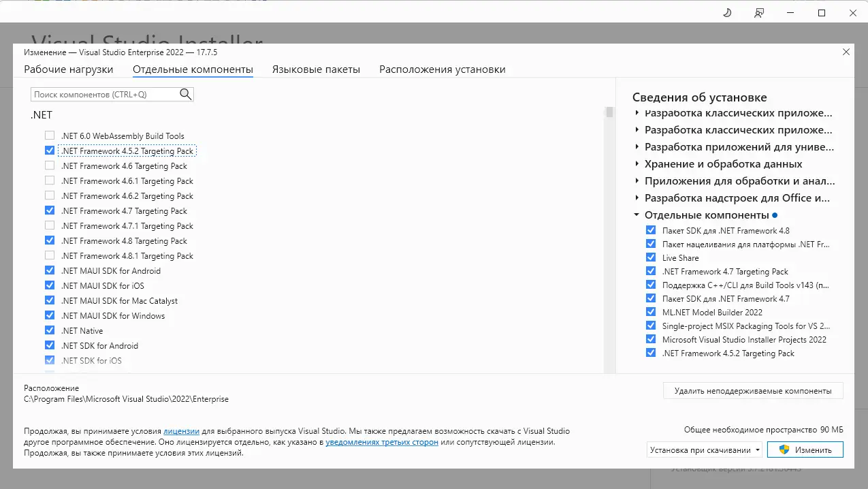
Task: Check .NET Framework 4.6 Targeting Pack
Action: (50, 165)
